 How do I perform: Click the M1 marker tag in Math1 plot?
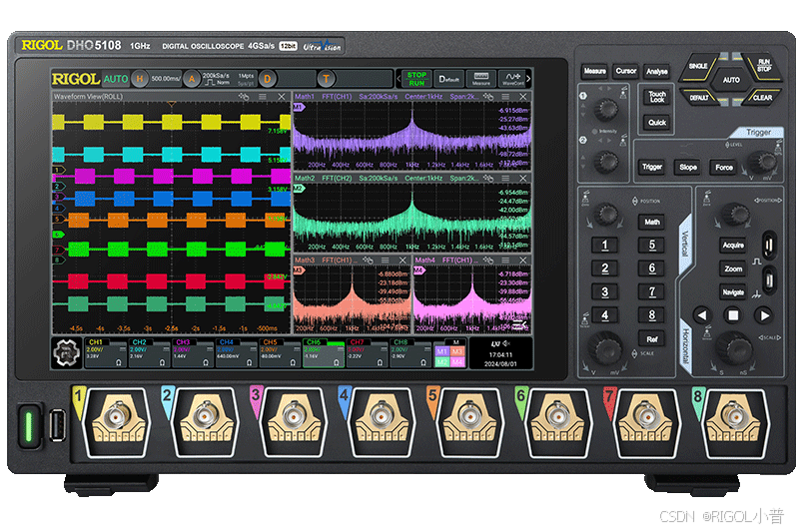coord(299,107)
